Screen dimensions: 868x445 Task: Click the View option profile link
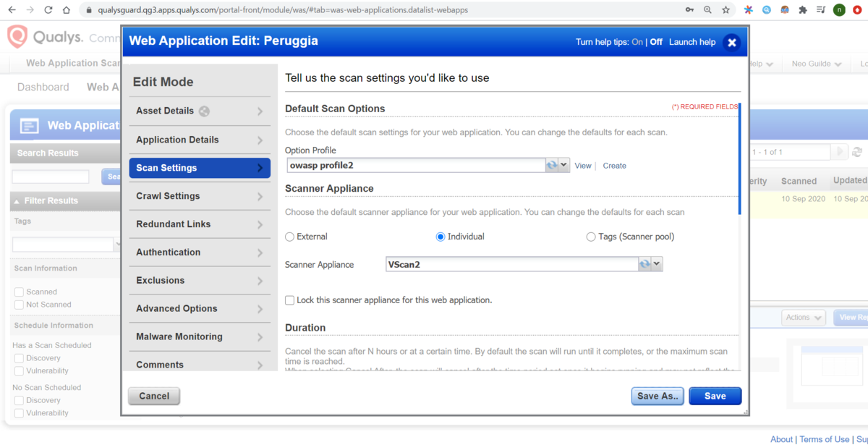coord(583,166)
